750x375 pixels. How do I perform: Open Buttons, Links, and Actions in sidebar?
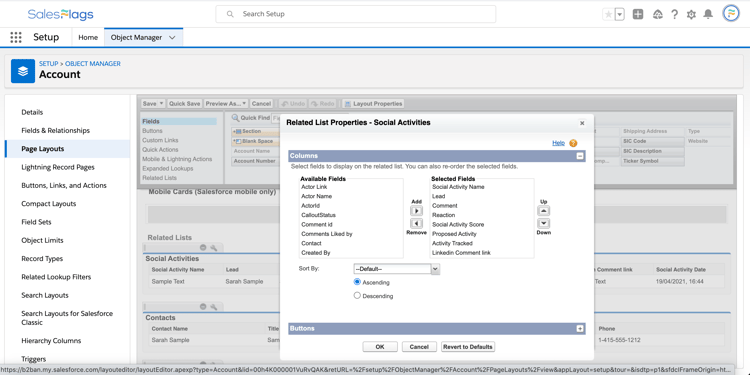(64, 186)
